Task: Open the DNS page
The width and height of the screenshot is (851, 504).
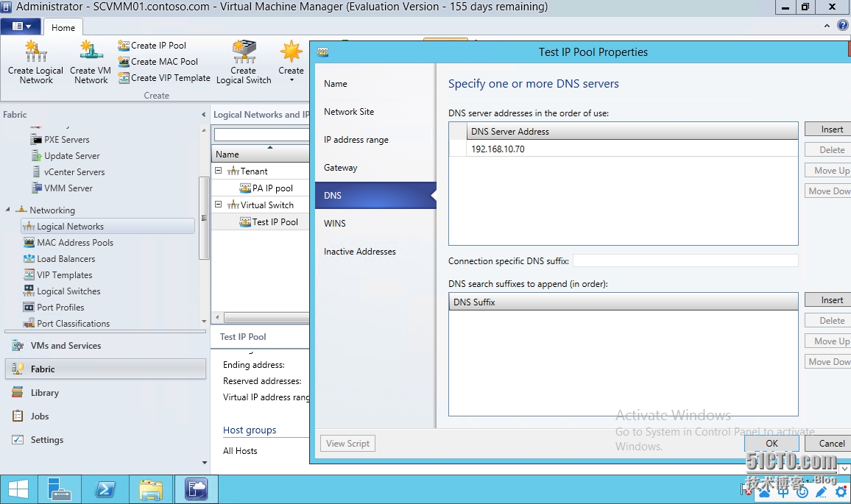Action: (x=375, y=195)
